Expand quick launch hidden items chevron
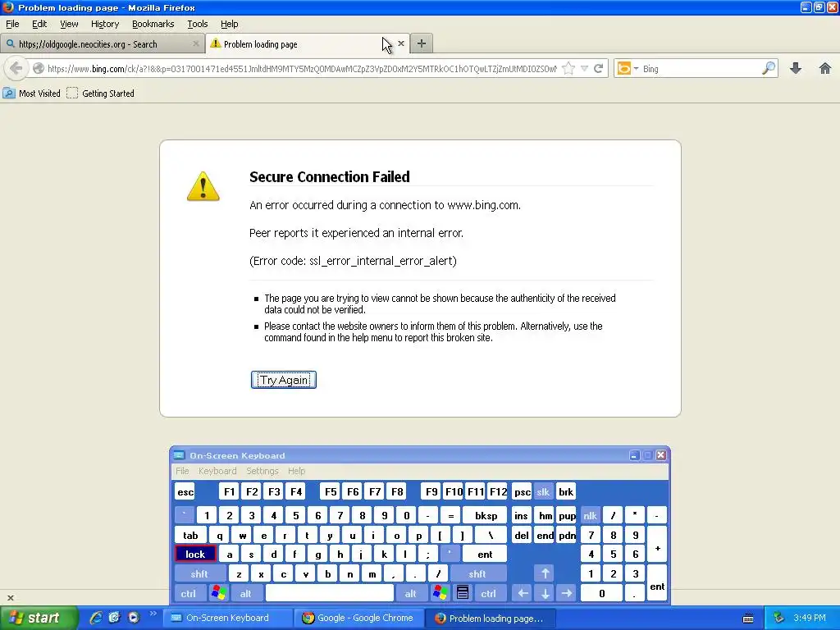The height and width of the screenshot is (630, 840). coord(153,614)
